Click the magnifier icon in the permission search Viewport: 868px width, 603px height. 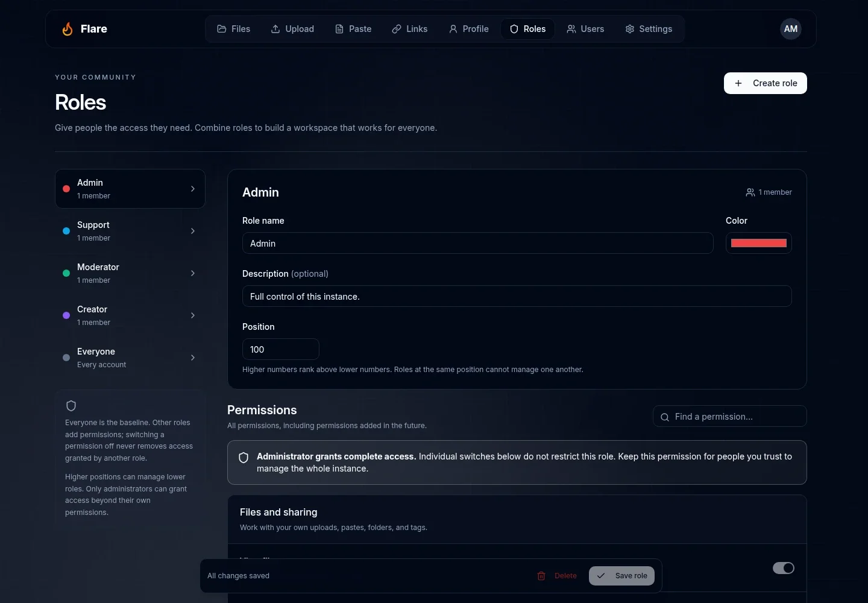click(665, 417)
